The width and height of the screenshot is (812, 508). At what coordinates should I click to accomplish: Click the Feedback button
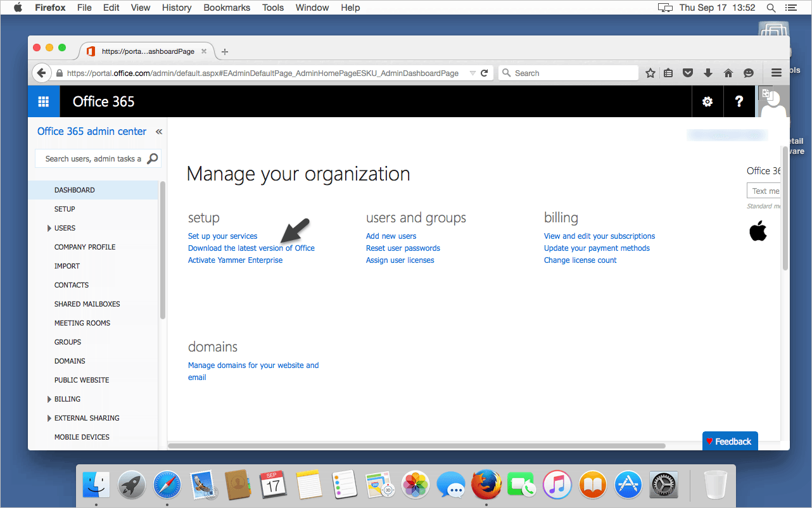[x=730, y=441]
